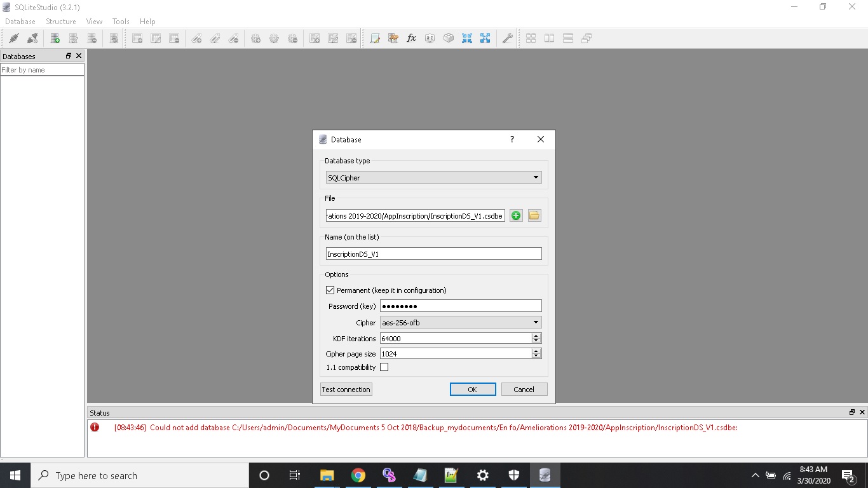Viewport: 868px width, 488px height.
Task: Open the extension manager brick icon
Action: (x=449, y=38)
